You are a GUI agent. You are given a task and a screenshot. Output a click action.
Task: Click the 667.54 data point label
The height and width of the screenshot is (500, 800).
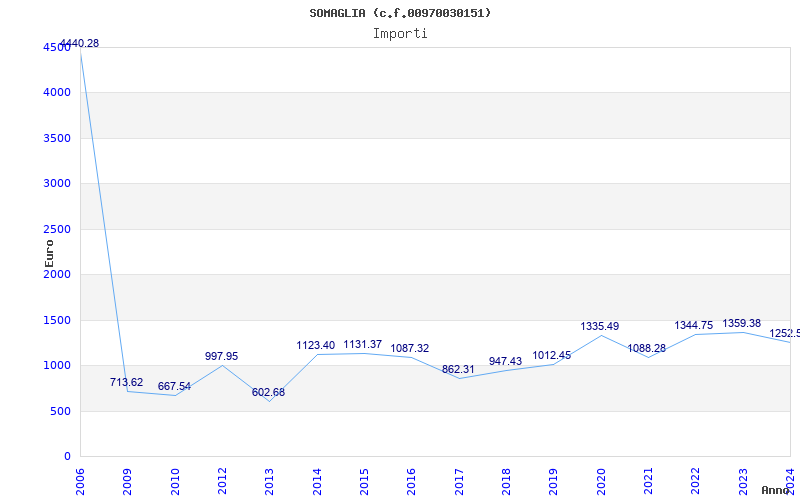174,386
